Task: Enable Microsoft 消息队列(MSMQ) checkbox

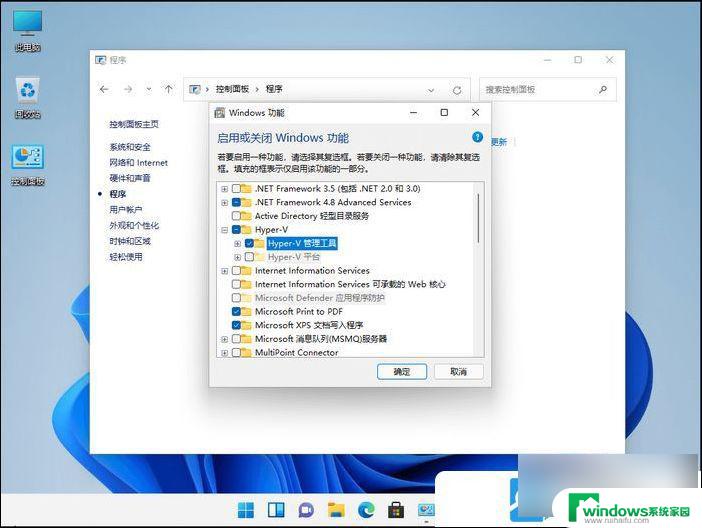Action: click(236, 339)
